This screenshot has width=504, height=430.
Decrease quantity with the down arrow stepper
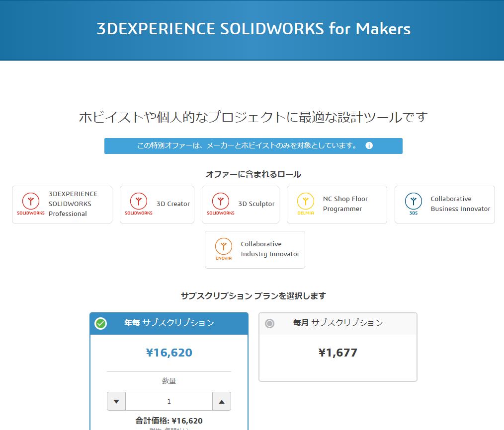[116, 401]
